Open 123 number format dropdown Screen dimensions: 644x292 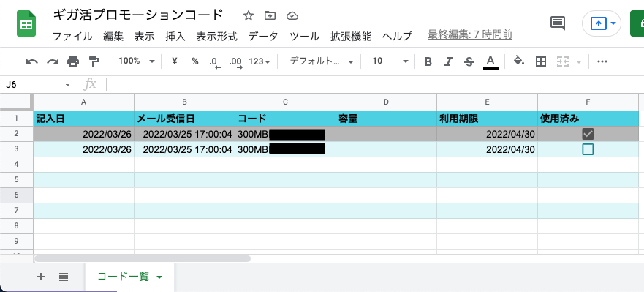pos(260,61)
